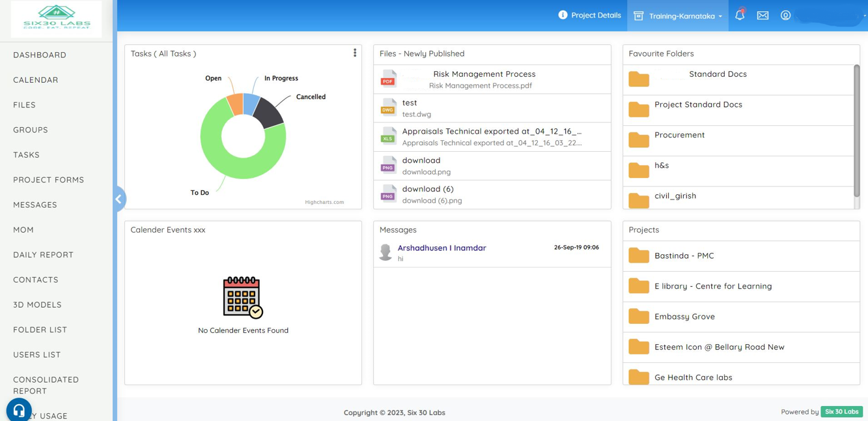Screen dimensions: 868x421
Task: Click the green To Do chart segment
Action: pos(225,163)
